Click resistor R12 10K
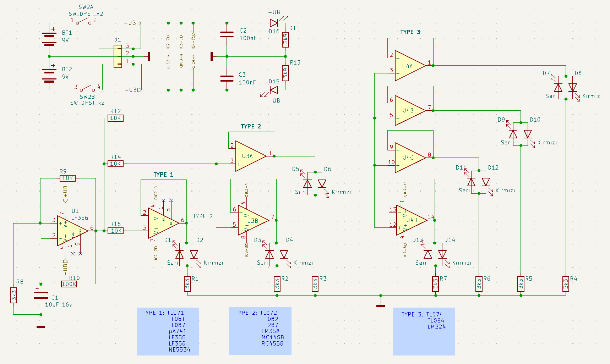Image resolution: width=610 pixels, height=364 pixels. coord(115,118)
